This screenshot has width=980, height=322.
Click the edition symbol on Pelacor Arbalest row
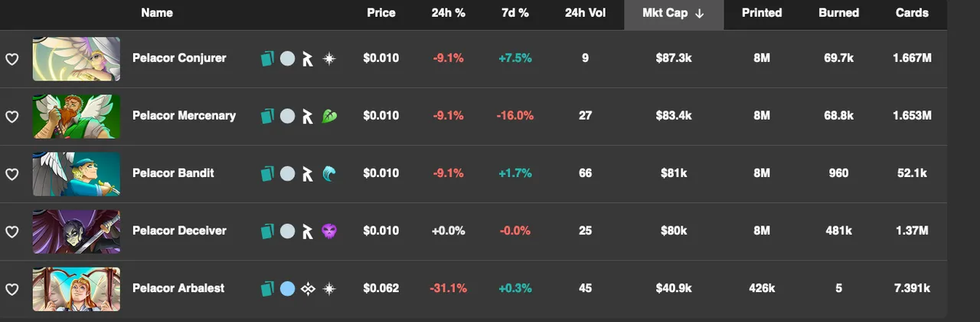pos(308,288)
